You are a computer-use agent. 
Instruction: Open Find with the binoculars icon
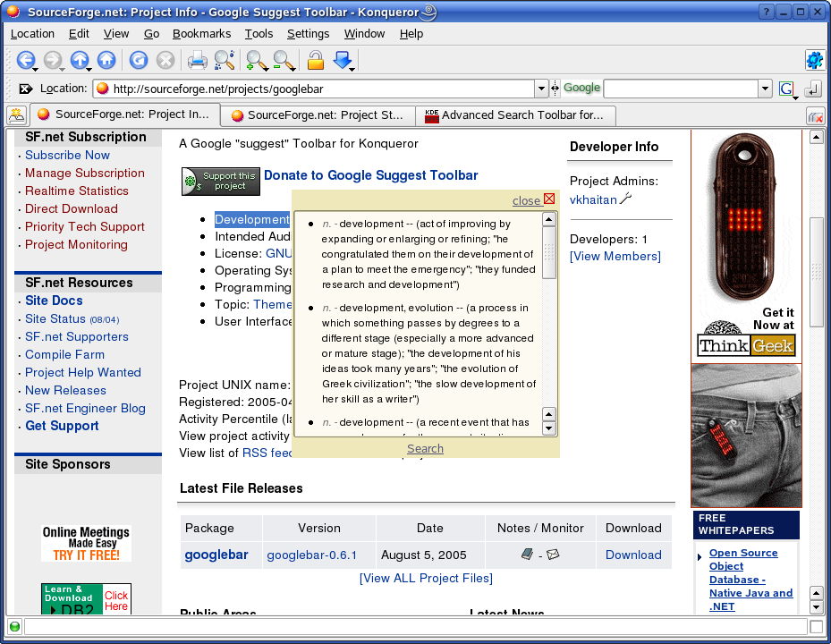225,60
